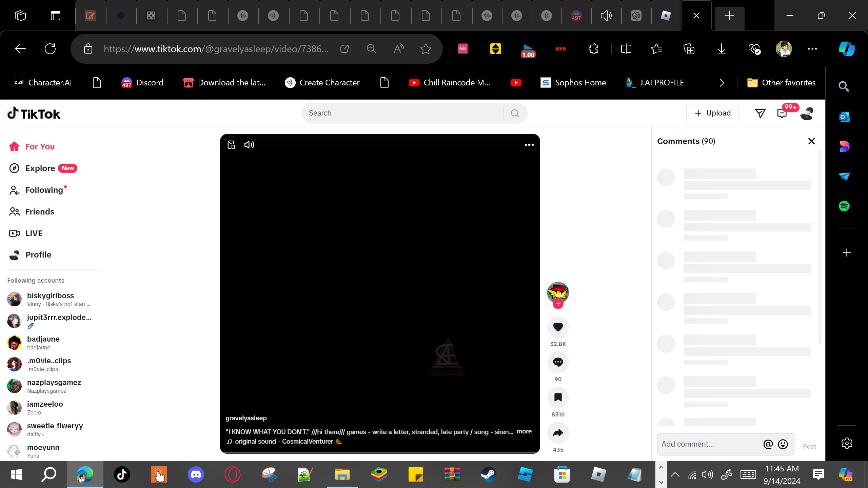
Task: Open inbox notifications with 99+ badge
Action: [x=782, y=113]
